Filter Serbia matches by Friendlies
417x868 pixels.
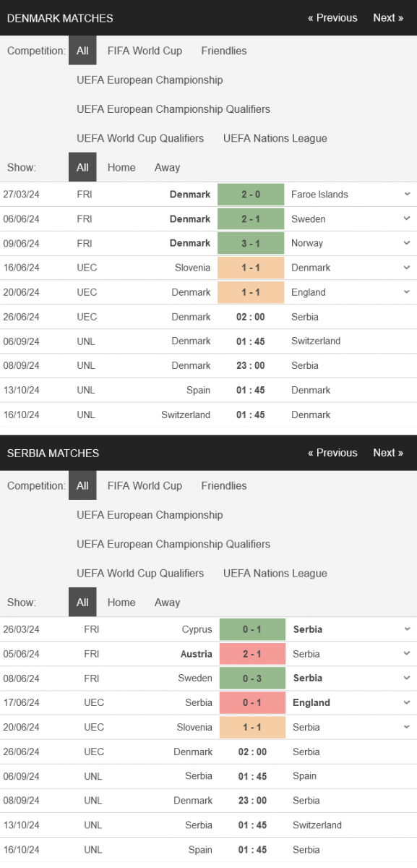click(x=224, y=486)
